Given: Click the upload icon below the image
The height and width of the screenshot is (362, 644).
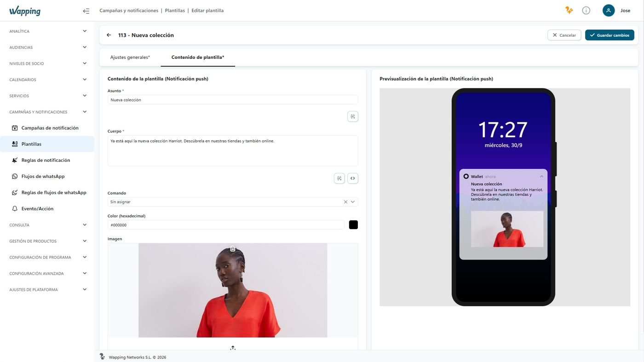Looking at the screenshot, I should 233,348.
